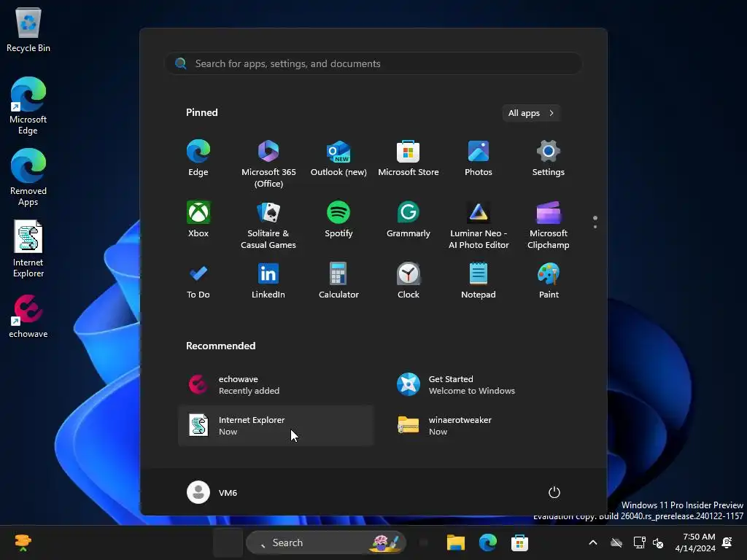Open echowave recently added recommendation
The height and width of the screenshot is (560, 747).
tap(275, 385)
